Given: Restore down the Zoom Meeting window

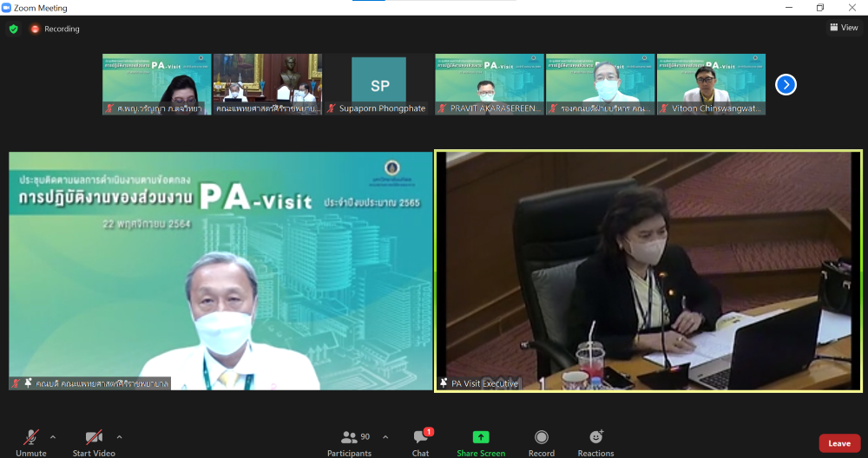Looking at the screenshot, I should [820, 7].
